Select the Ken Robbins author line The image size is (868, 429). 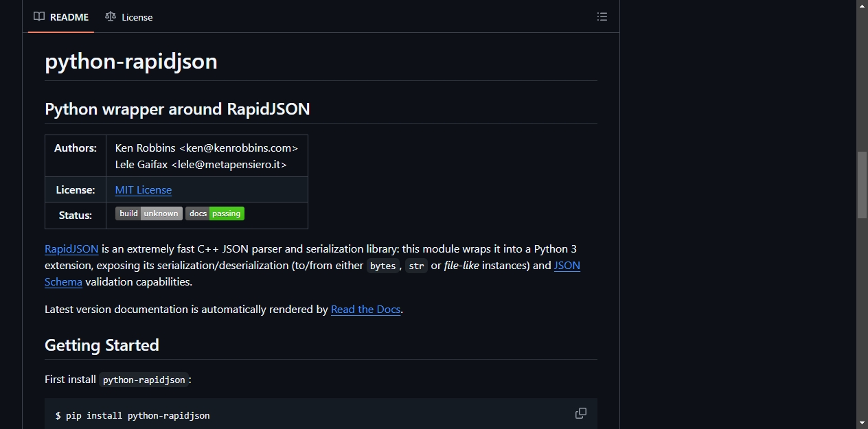click(x=207, y=148)
